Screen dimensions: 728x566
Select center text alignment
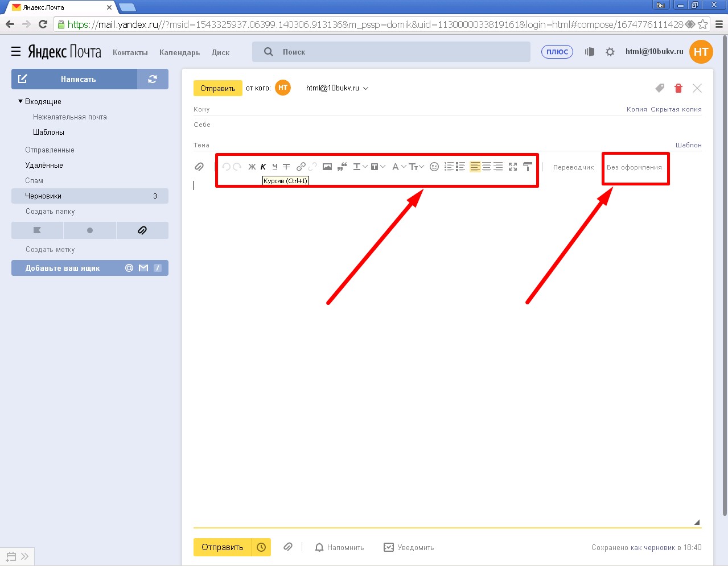[x=487, y=167]
